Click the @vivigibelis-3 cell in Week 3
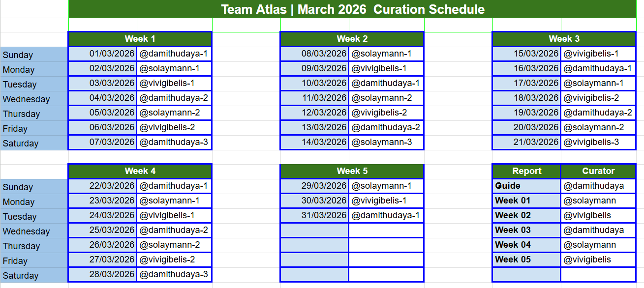Image resolution: width=644 pixels, height=288 pixels. 598,143
